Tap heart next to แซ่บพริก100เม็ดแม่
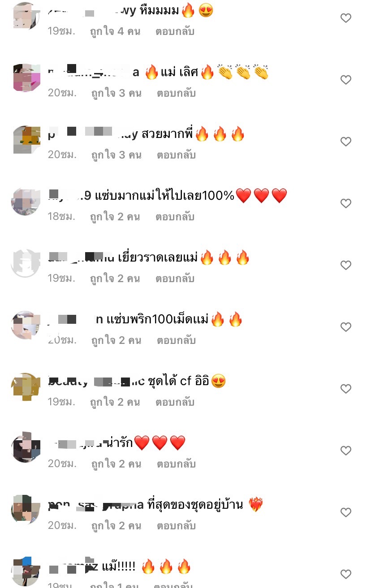The height and width of the screenshot is (588, 371). 345,327
